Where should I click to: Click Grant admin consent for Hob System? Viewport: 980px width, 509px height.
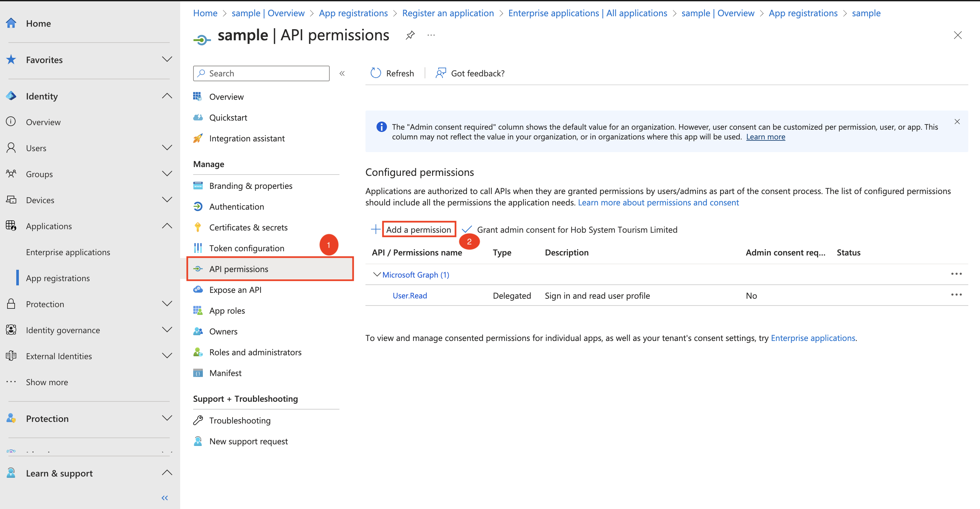[577, 229]
